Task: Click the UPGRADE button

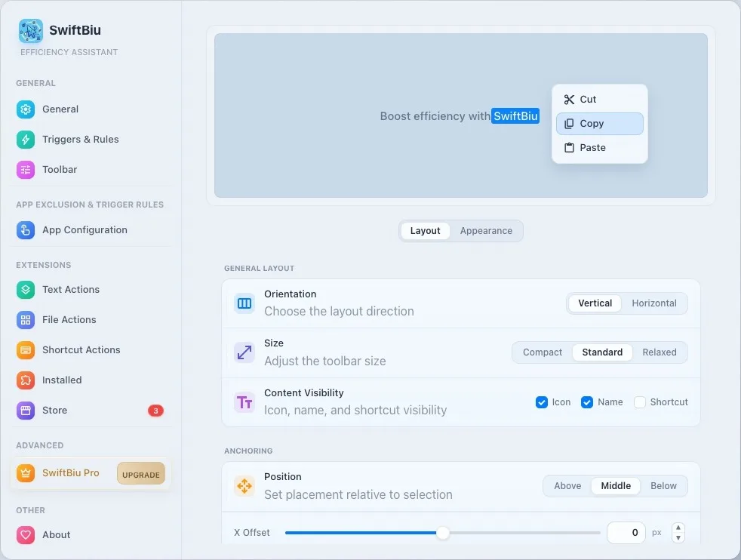Action: click(x=141, y=474)
